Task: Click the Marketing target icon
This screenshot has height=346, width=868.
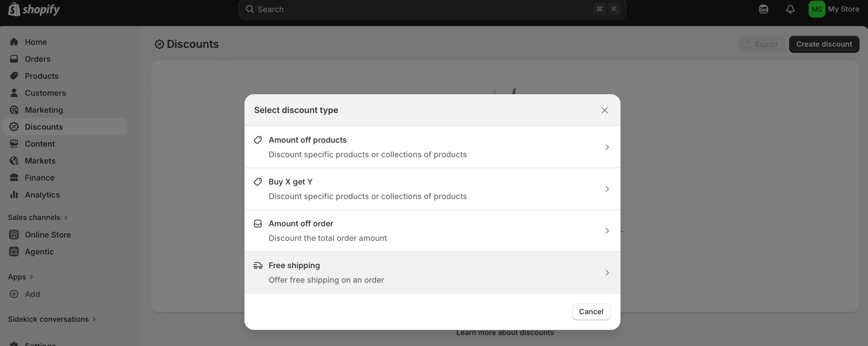Action: pos(14,110)
